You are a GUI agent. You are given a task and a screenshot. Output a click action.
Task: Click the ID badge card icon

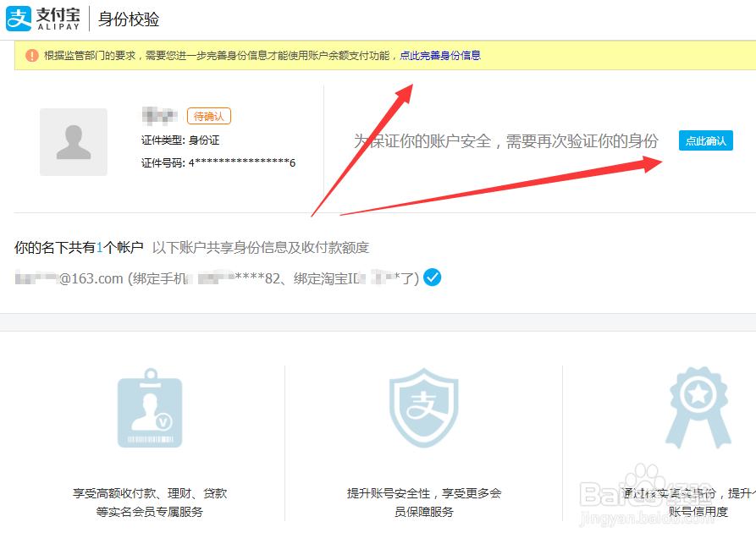click(x=150, y=409)
